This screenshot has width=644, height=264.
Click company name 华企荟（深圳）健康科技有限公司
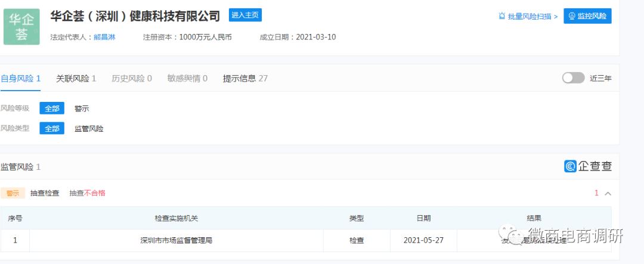(135, 16)
